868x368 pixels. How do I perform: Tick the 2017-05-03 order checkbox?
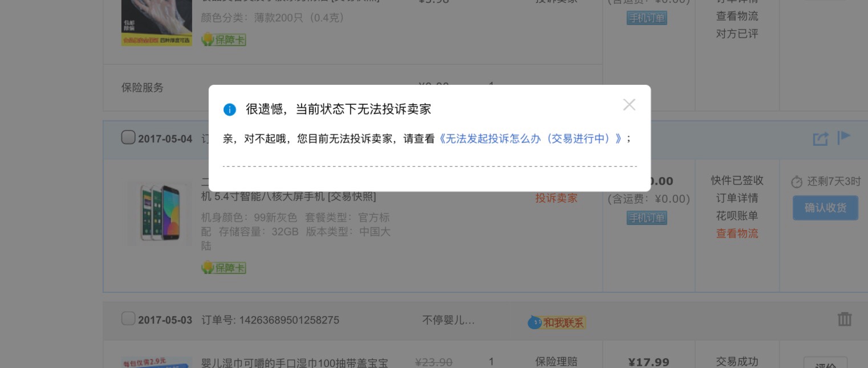click(x=128, y=318)
